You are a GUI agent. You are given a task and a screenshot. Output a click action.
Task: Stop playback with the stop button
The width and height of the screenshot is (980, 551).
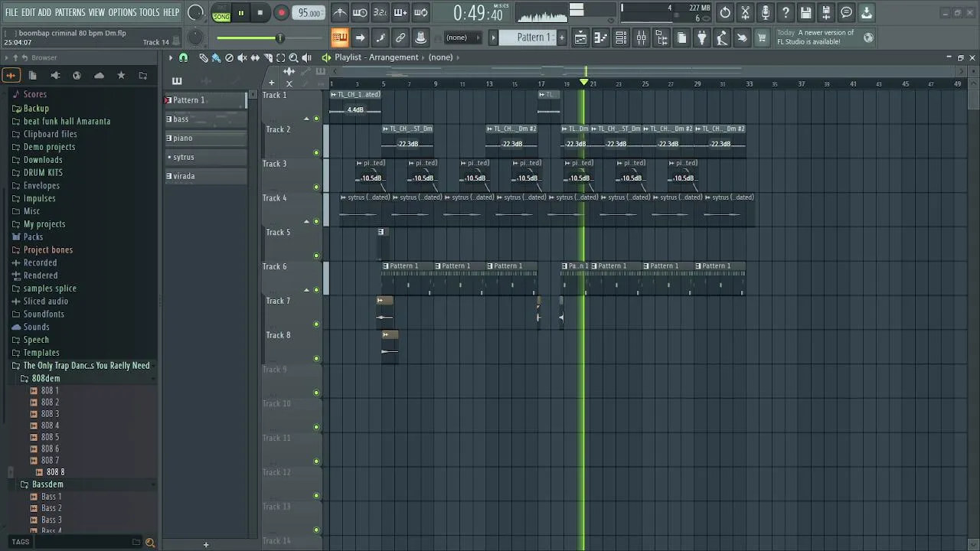click(x=260, y=13)
